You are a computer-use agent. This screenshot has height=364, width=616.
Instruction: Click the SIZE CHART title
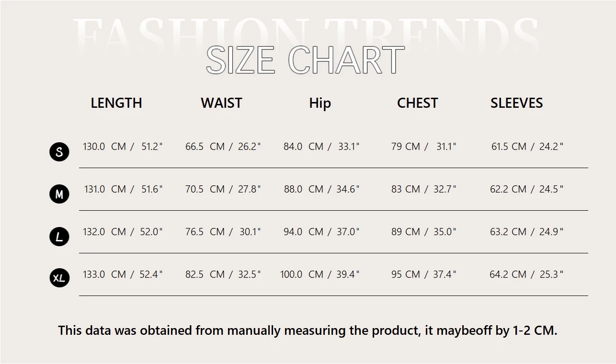pos(305,60)
